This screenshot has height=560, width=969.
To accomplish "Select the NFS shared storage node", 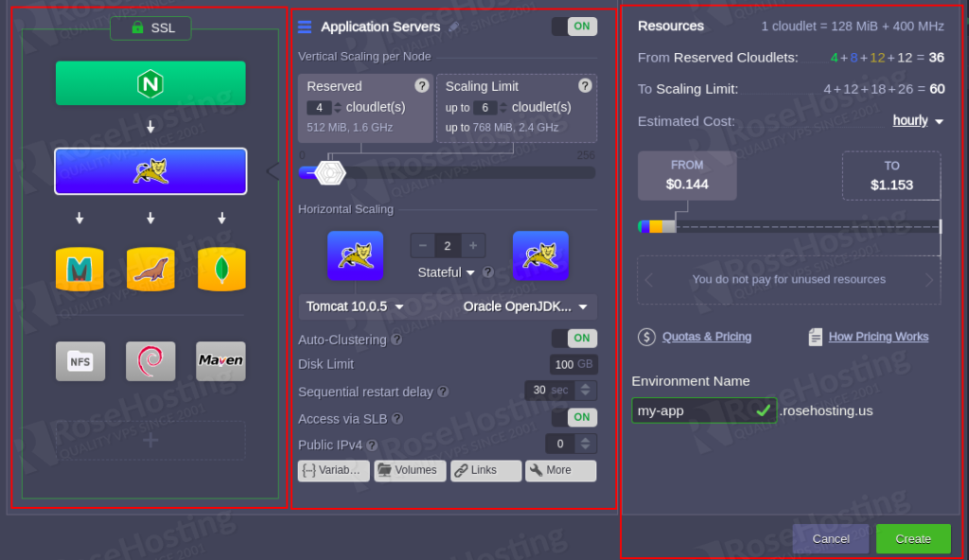I will tap(80, 361).
